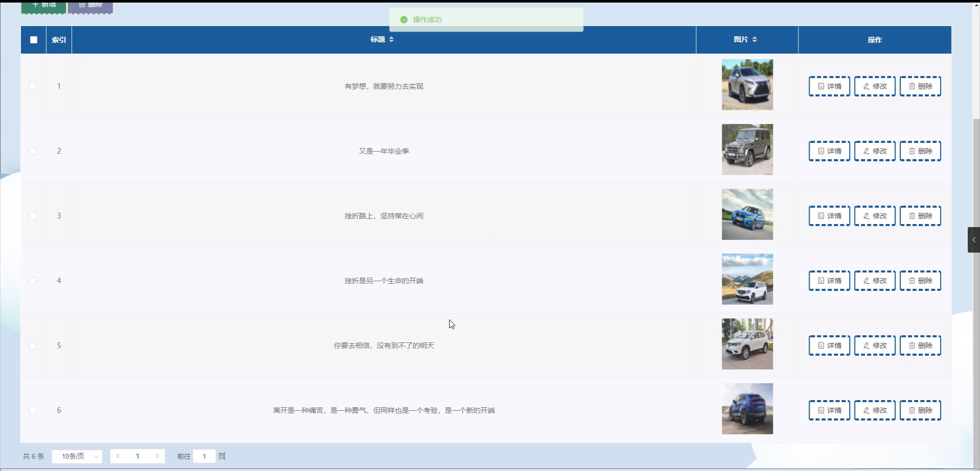Screen dimensions: 980x471
Task: Sort by the 标题 column arrows
Action: (391, 39)
